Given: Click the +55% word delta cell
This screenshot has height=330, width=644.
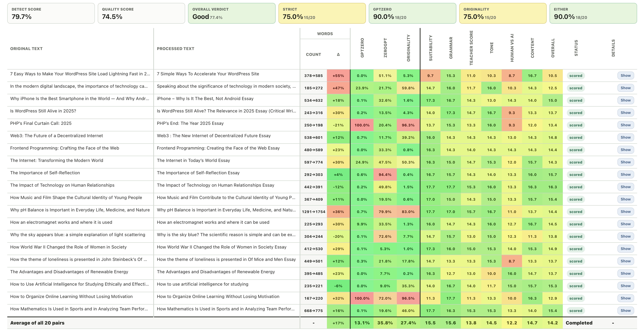Looking at the screenshot, I should click(338, 75).
